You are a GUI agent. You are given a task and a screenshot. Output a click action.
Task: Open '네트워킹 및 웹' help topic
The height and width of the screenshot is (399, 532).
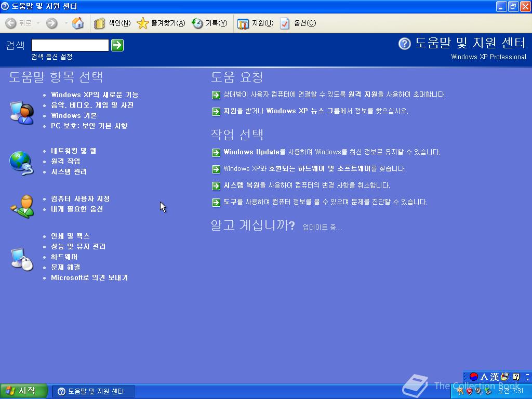tap(74, 151)
